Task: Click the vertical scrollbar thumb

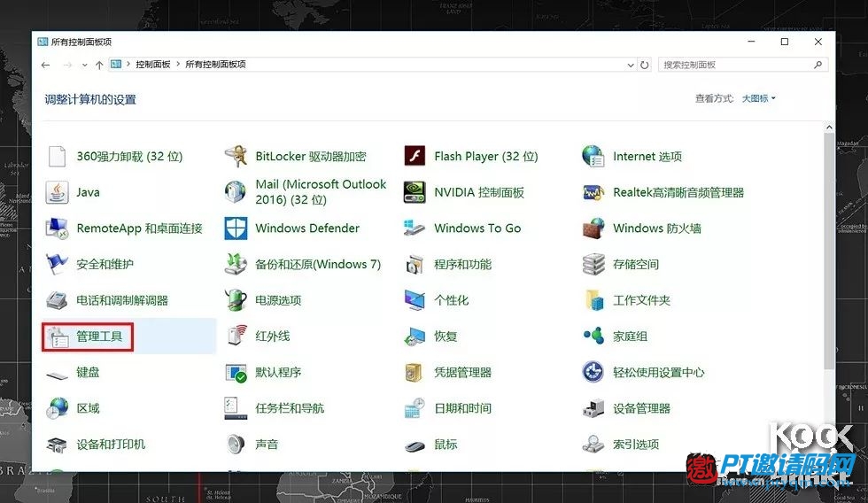Action: tap(829, 251)
